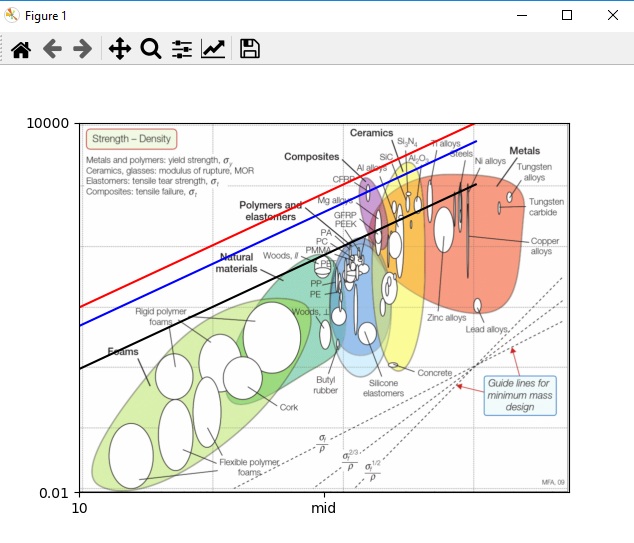Click the Metals label in the chart

(x=524, y=151)
